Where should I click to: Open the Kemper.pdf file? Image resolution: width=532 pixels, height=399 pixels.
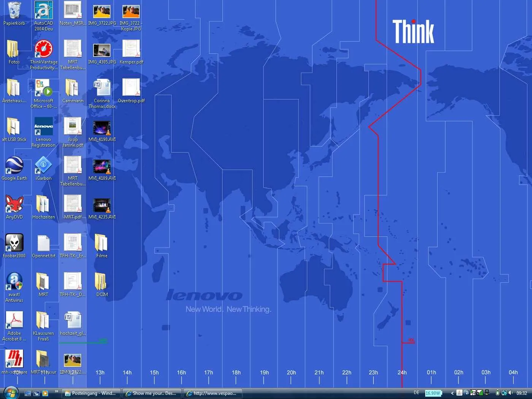[131, 50]
